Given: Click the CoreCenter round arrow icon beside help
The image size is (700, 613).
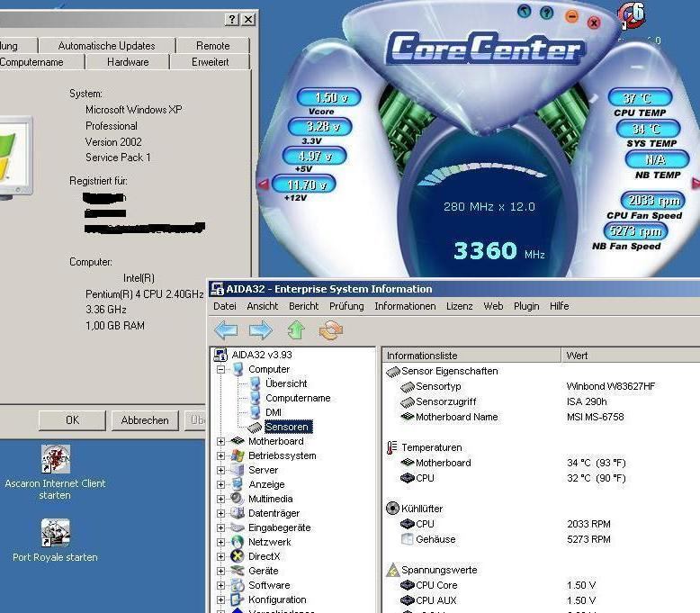Looking at the screenshot, I should [x=525, y=11].
